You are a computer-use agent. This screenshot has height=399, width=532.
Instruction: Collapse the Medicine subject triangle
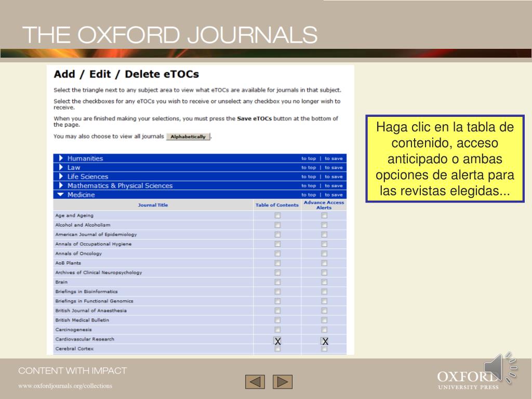pos(61,195)
